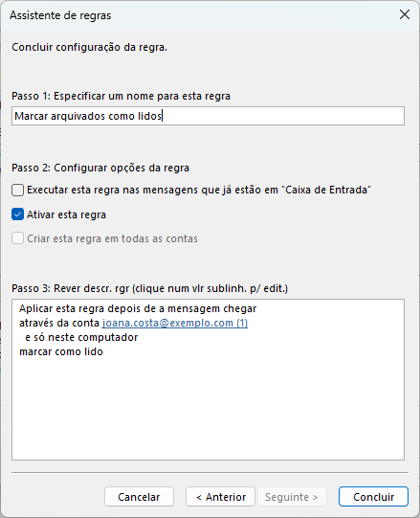
Task: Cancel the rule wizard with Cancelar
Action: 139,497
